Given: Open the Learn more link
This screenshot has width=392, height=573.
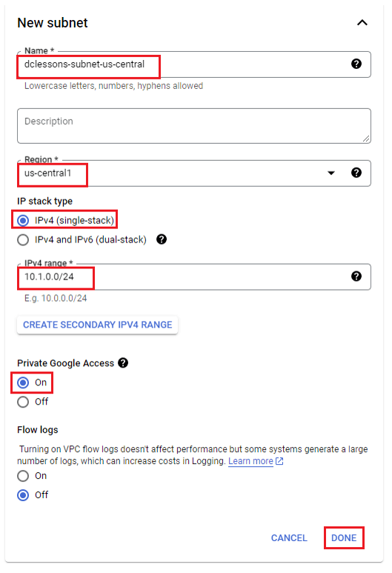Looking at the screenshot, I should click(250, 461).
